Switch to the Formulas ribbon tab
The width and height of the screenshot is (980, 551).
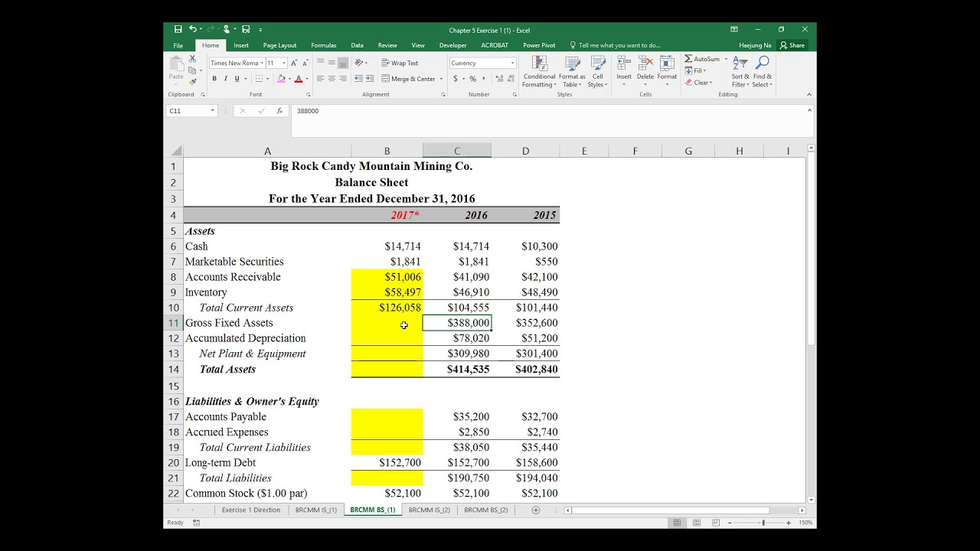(324, 45)
